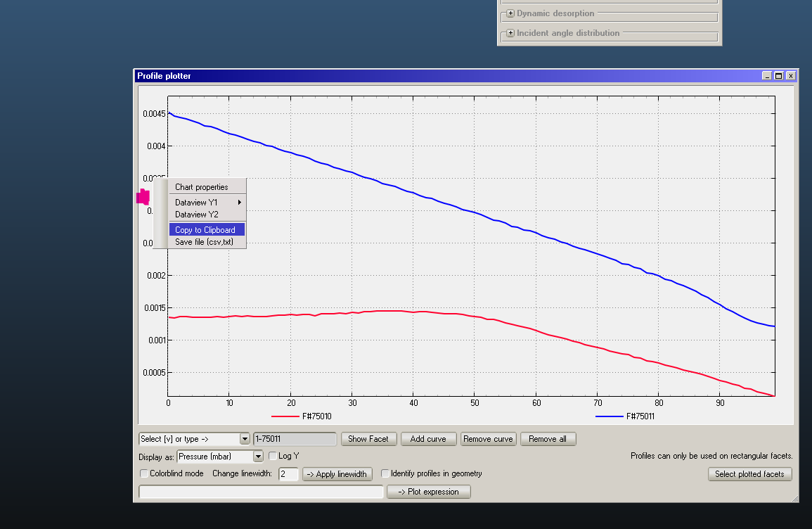
Task: Click Apply linewidth button
Action: point(337,474)
